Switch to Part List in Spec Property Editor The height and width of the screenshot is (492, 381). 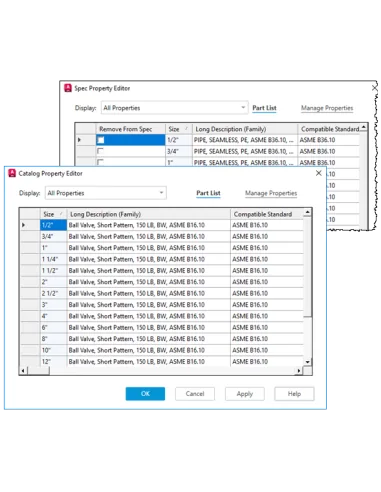264,108
